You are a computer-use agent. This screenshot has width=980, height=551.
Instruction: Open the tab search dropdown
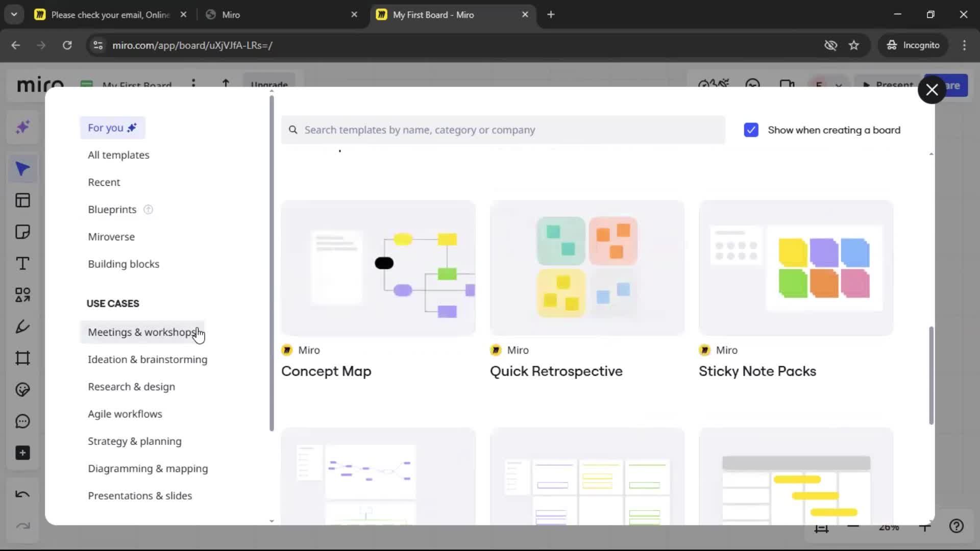(14, 15)
